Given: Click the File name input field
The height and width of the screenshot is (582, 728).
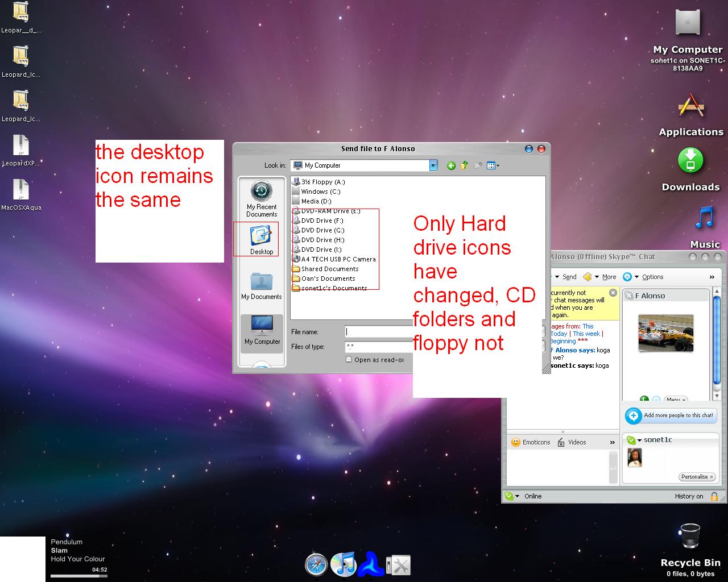Looking at the screenshot, I should [379, 331].
